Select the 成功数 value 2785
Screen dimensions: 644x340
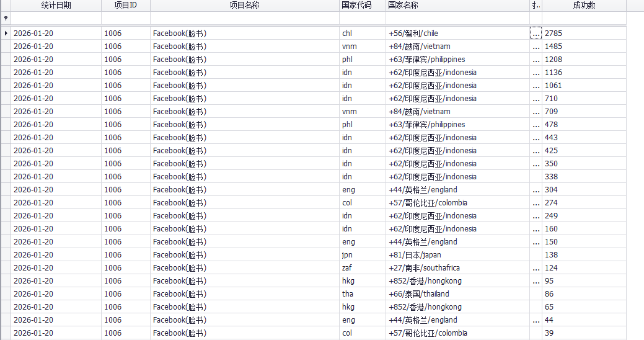pyautogui.click(x=584, y=34)
